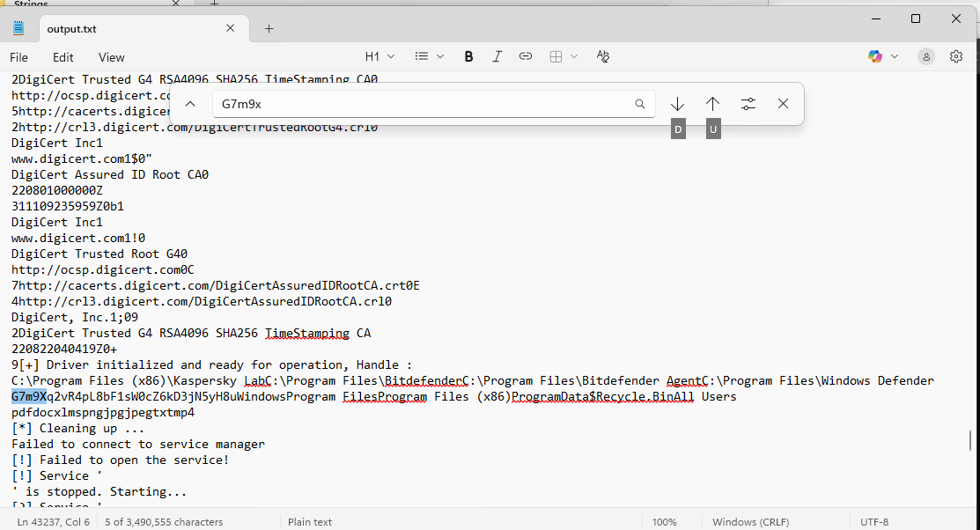Viewport: 980px width, 530px height.
Task: Find the previous match with the up arrow
Action: tap(712, 104)
